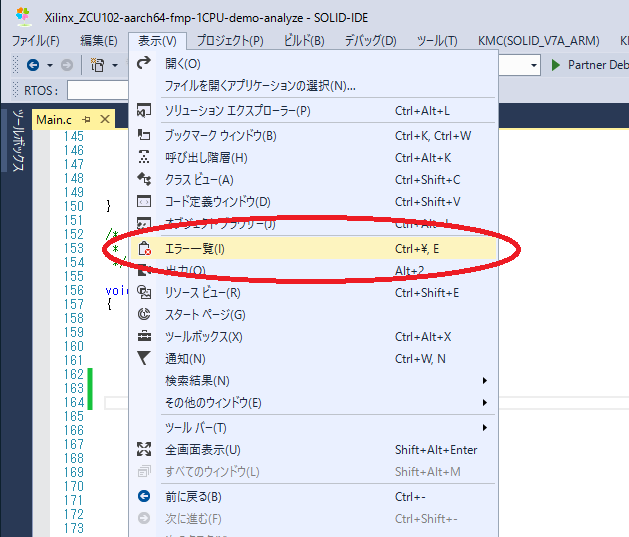The width and height of the screenshot is (629, 537).
Task: Open the プロジェクト menu
Action: click(230, 41)
